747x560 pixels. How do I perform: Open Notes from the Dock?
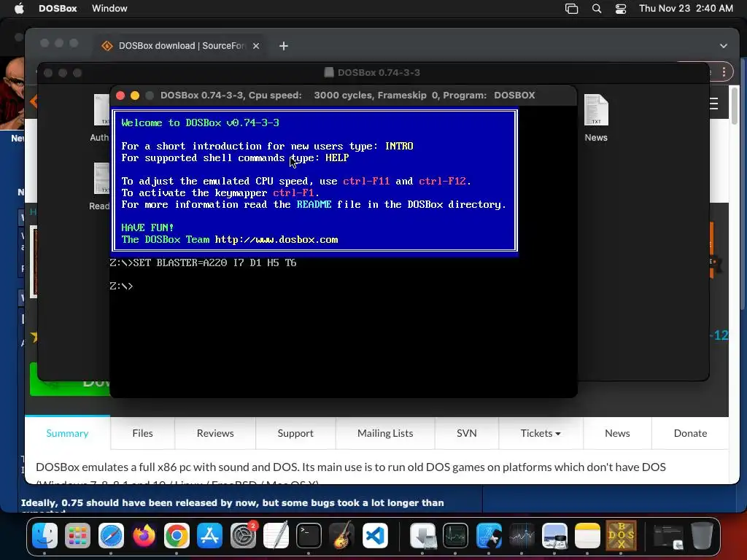pyautogui.click(x=587, y=535)
